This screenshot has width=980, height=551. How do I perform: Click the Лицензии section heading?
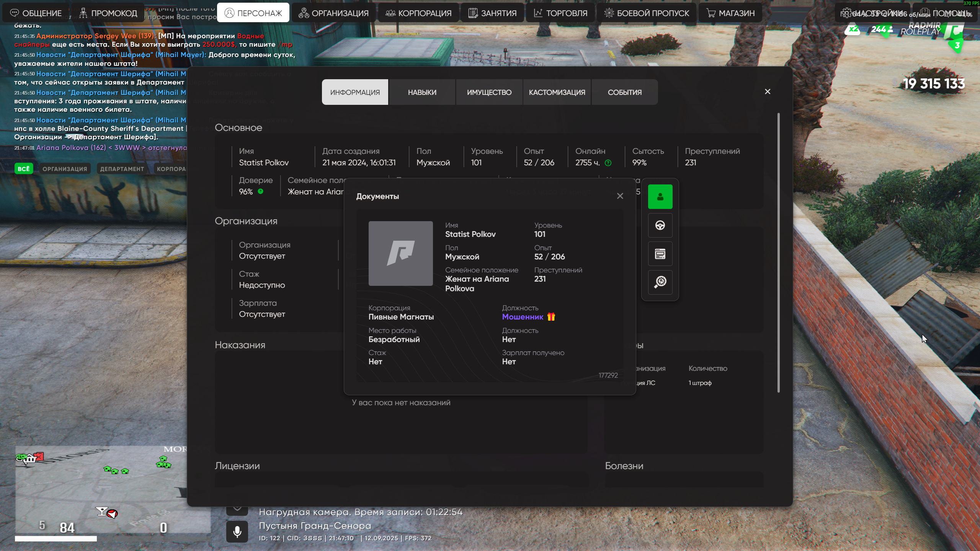click(237, 466)
